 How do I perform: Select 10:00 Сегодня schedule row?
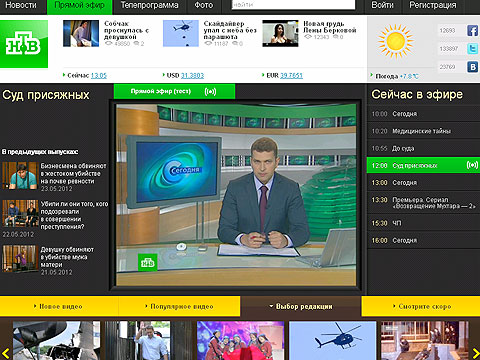(x=423, y=114)
